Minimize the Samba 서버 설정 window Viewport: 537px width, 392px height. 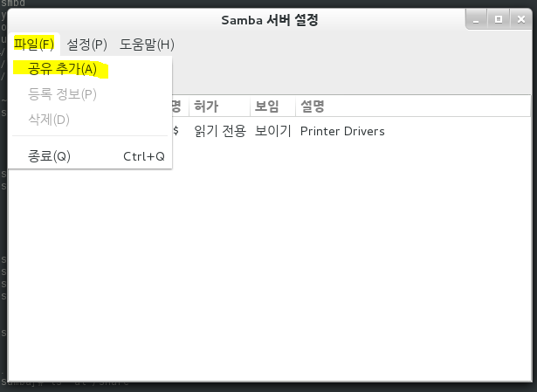tap(476, 19)
